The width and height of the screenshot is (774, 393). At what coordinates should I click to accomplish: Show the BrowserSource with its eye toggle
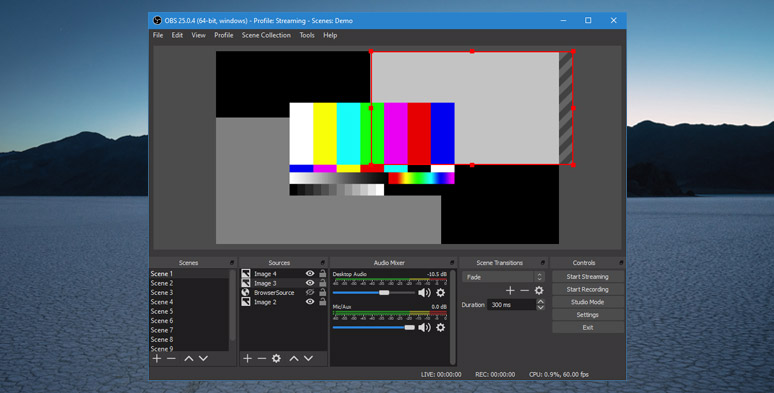tap(310, 292)
